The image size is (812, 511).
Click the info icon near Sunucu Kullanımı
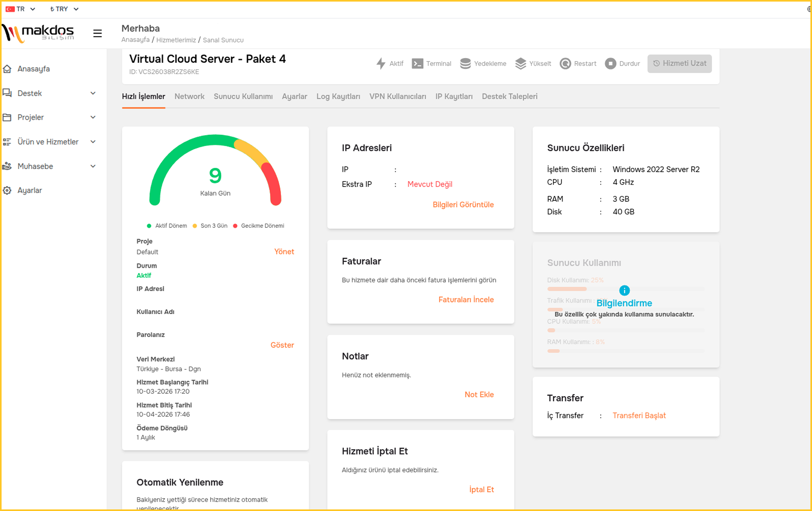tap(625, 290)
